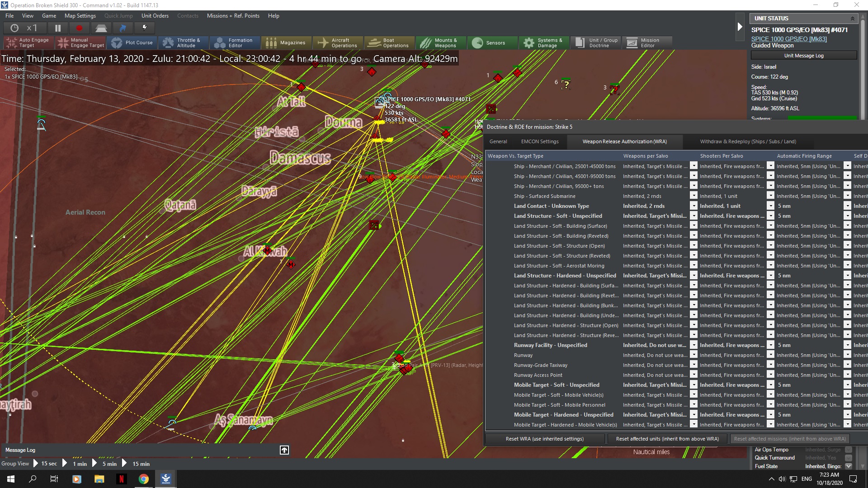Open Unit / Group Doctrine

click(596, 43)
